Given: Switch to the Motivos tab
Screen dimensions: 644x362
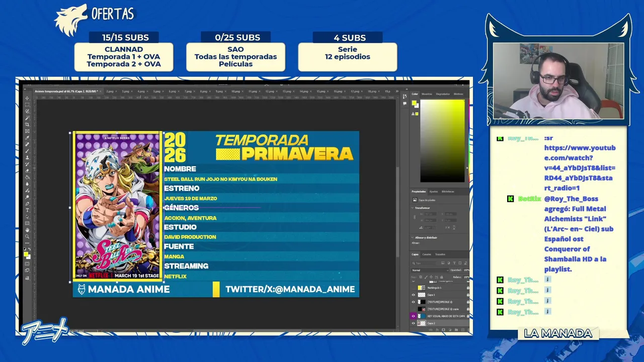Looking at the screenshot, I should (x=458, y=94).
